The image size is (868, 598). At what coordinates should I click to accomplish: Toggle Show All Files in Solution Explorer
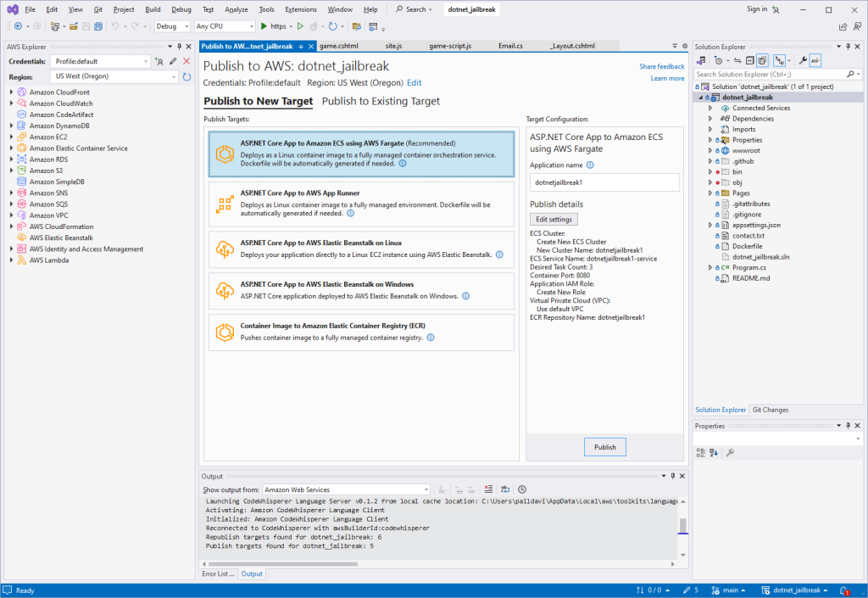(761, 60)
